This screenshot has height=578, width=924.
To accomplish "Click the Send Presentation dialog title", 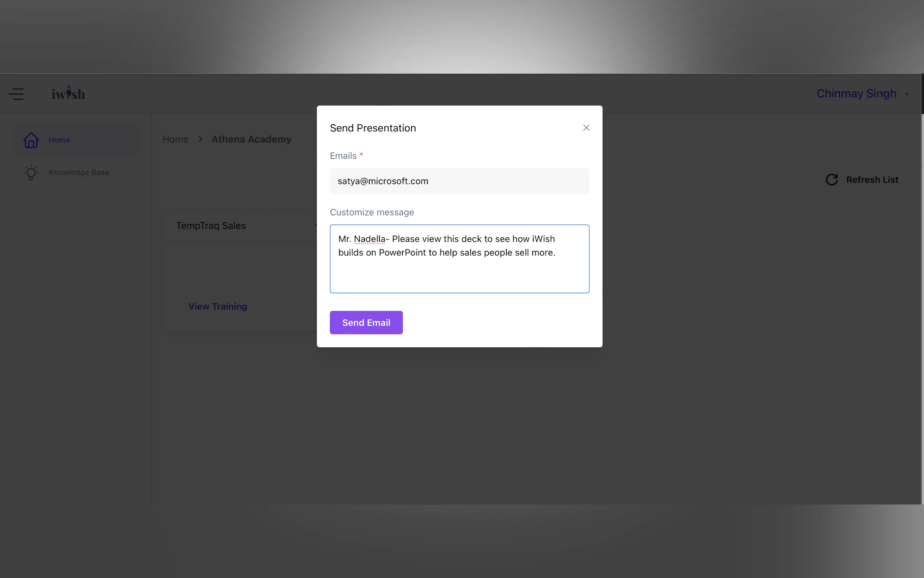I will pos(373,128).
